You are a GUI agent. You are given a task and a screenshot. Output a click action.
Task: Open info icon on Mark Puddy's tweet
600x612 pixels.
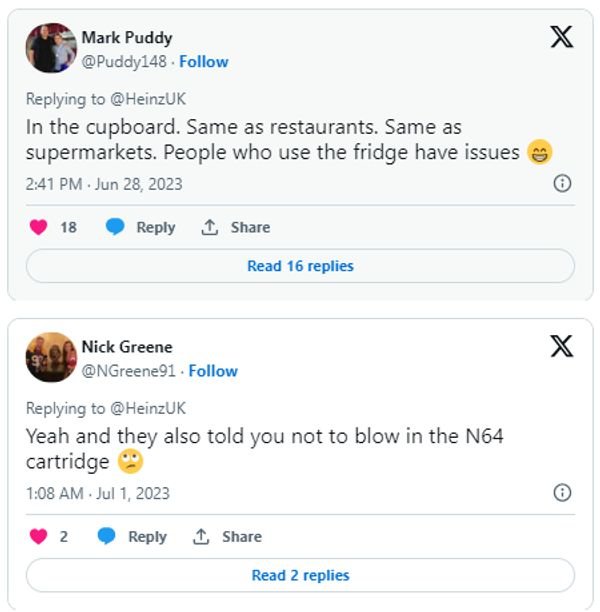[x=562, y=184]
